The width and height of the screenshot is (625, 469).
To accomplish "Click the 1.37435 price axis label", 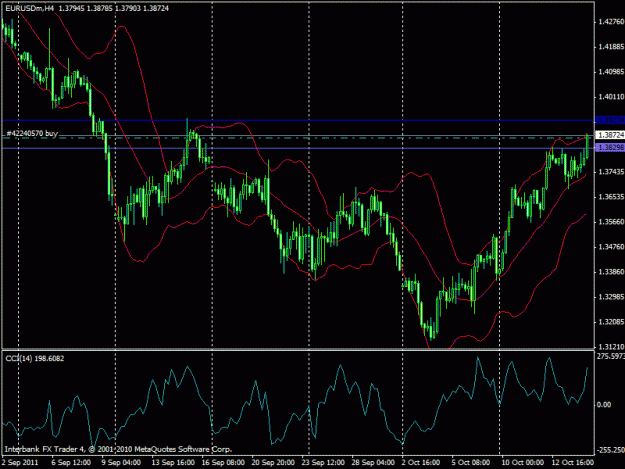I will [x=611, y=172].
